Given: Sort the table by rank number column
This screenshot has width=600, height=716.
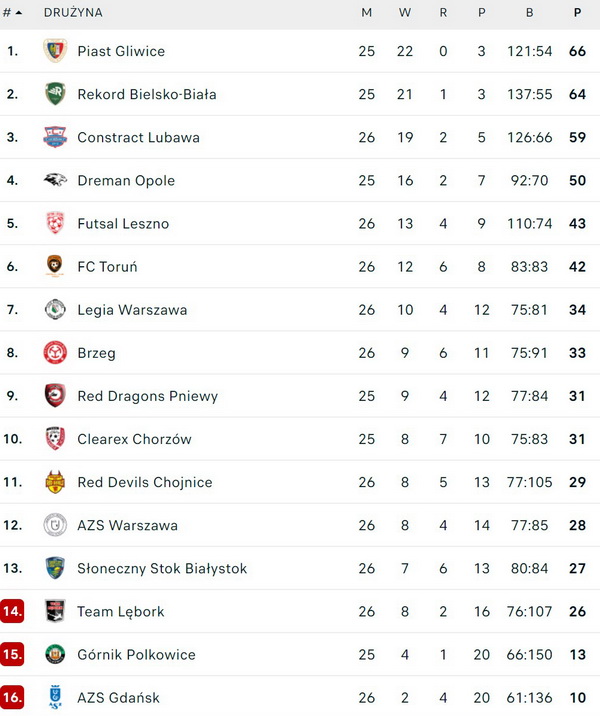Looking at the screenshot, I should [x=12, y=13].
